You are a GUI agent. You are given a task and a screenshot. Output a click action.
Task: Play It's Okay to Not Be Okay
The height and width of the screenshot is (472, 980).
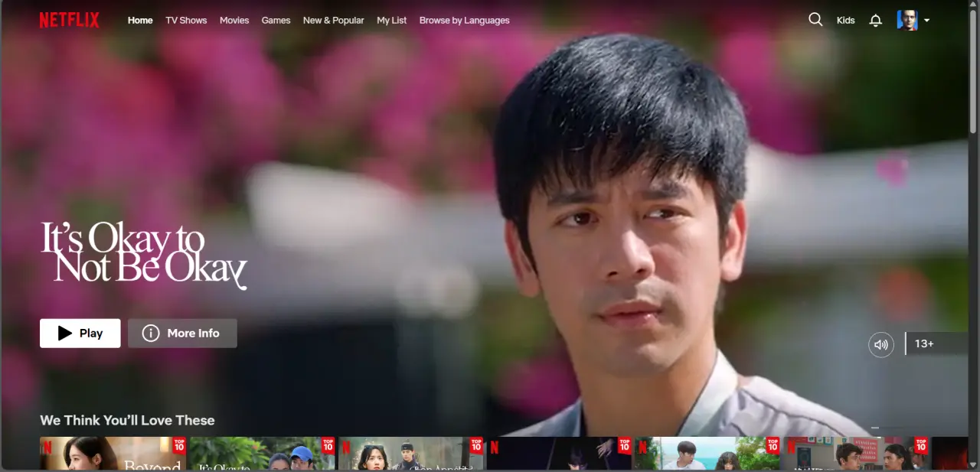tap(80, 333)
